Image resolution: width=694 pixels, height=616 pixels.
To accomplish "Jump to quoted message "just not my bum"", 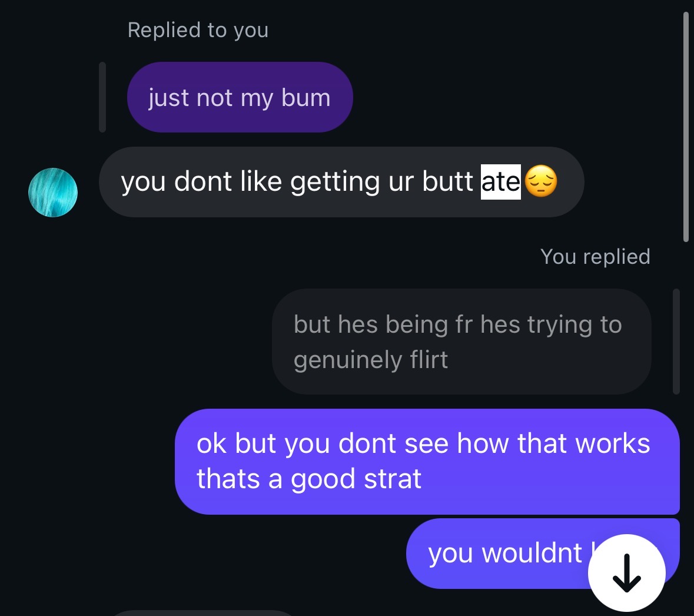I will point(240,97).
